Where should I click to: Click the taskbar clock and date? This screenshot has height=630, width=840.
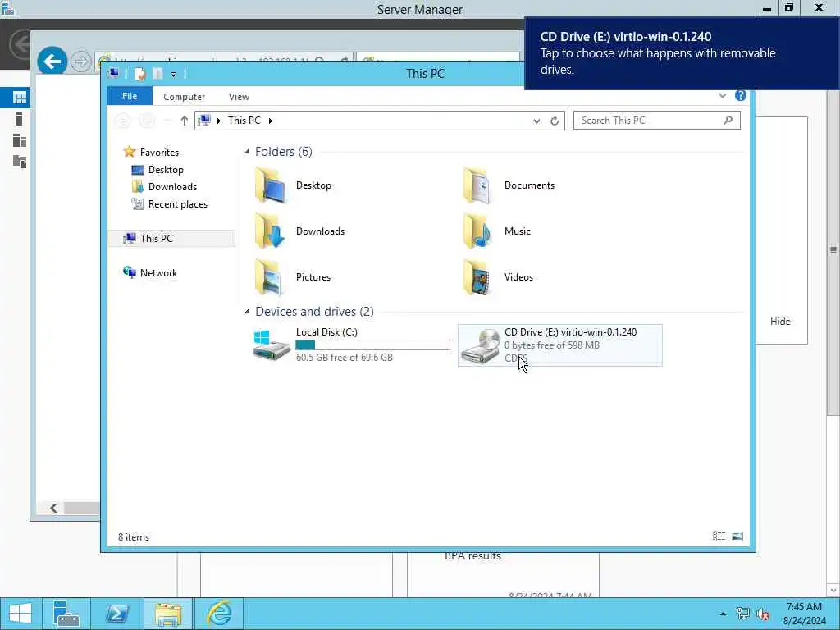coord(804,614)
